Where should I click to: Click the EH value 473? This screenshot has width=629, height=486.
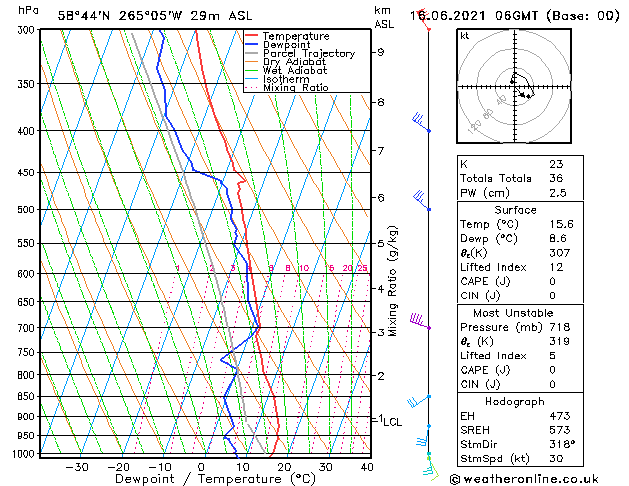pyautogui.click(x=560, y=416)
